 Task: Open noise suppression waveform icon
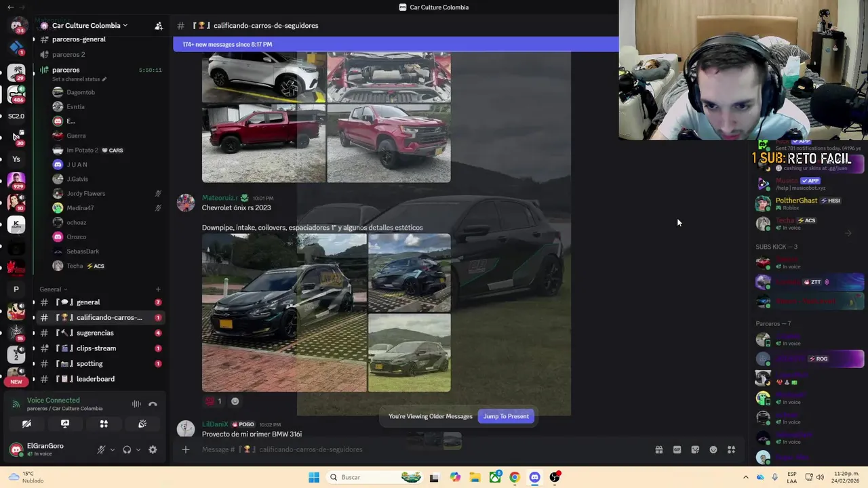pyautogui.click(x=136, y=404)
